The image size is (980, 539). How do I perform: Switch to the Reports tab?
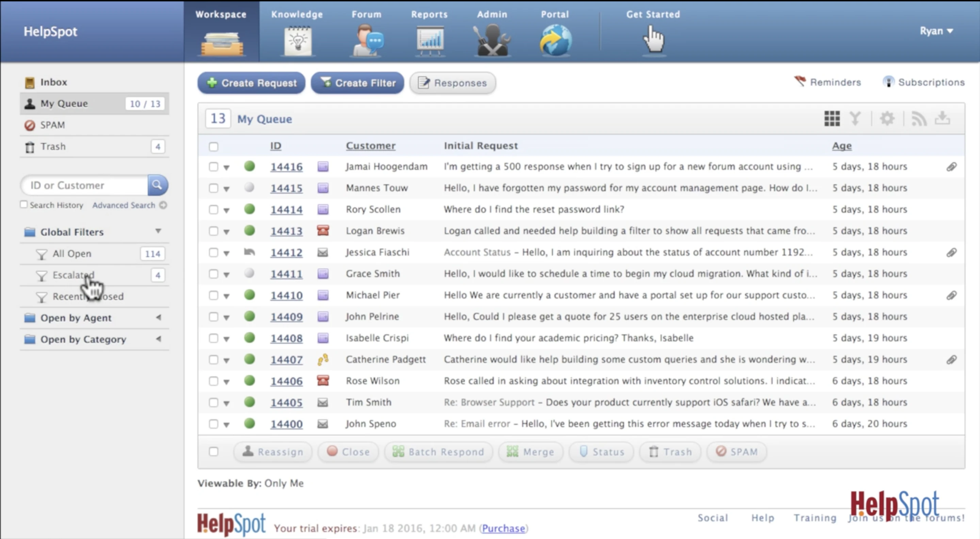click(429, 34)
